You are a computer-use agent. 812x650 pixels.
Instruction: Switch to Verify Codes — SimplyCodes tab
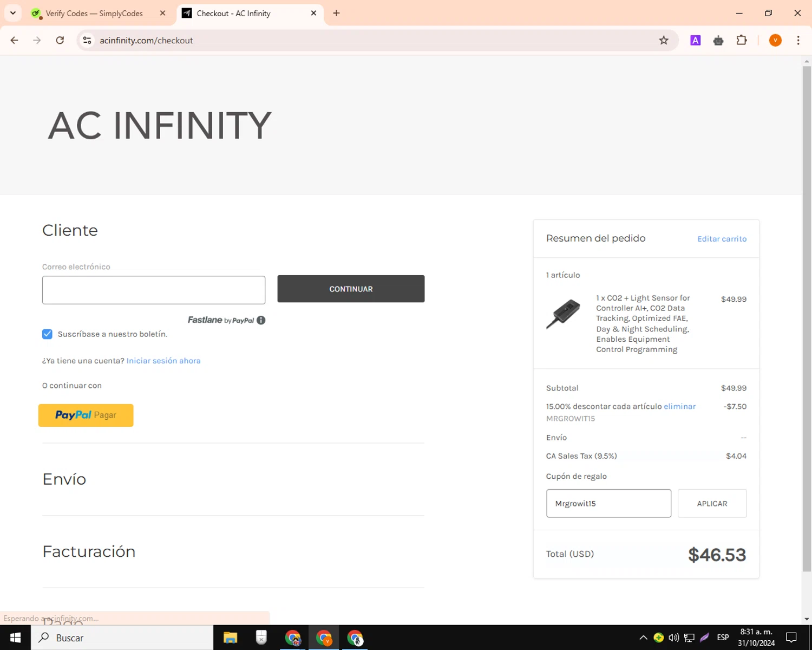[x=94, y=13]
